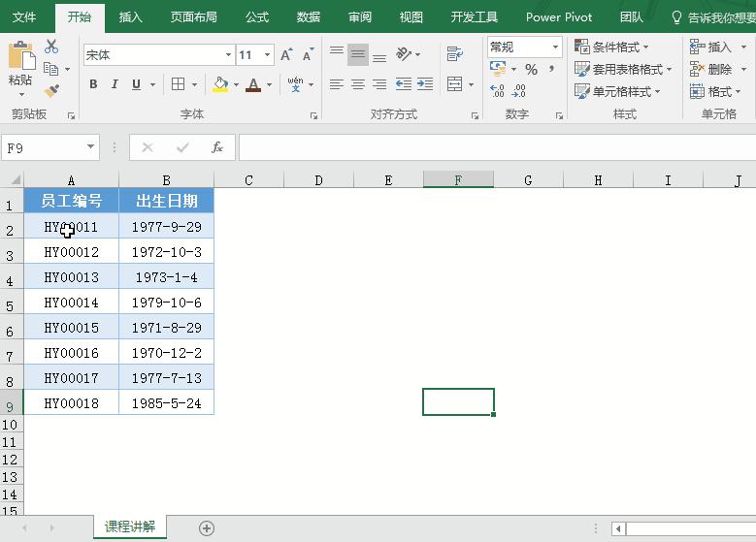Click the wrap text icon
756x542 pixels.
point(454,54)
